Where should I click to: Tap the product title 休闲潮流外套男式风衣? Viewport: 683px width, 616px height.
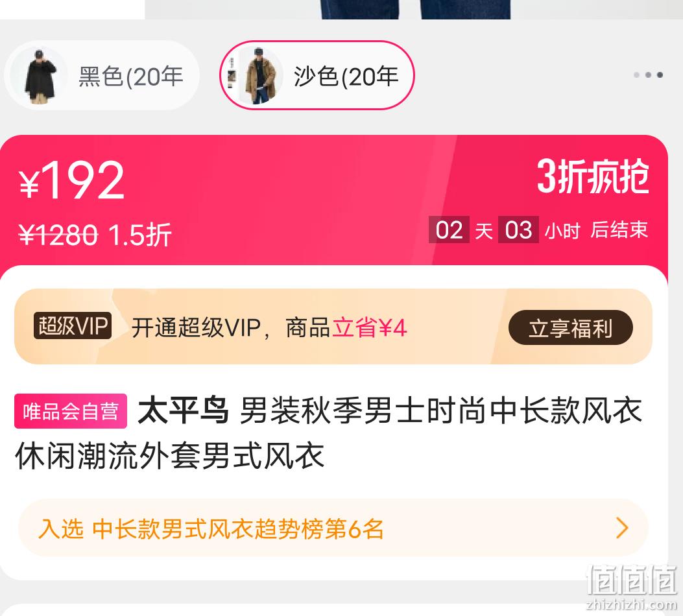click(169, 456)
